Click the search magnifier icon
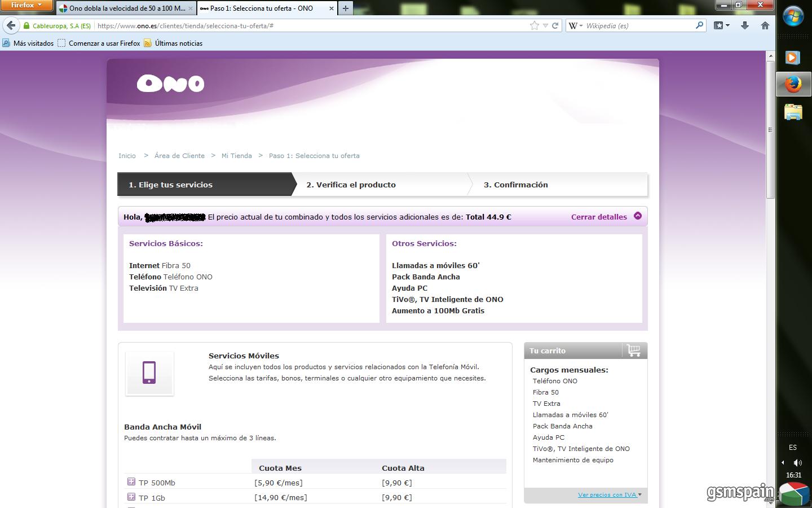This screenshot has height=508, width=812. [699, 25]
